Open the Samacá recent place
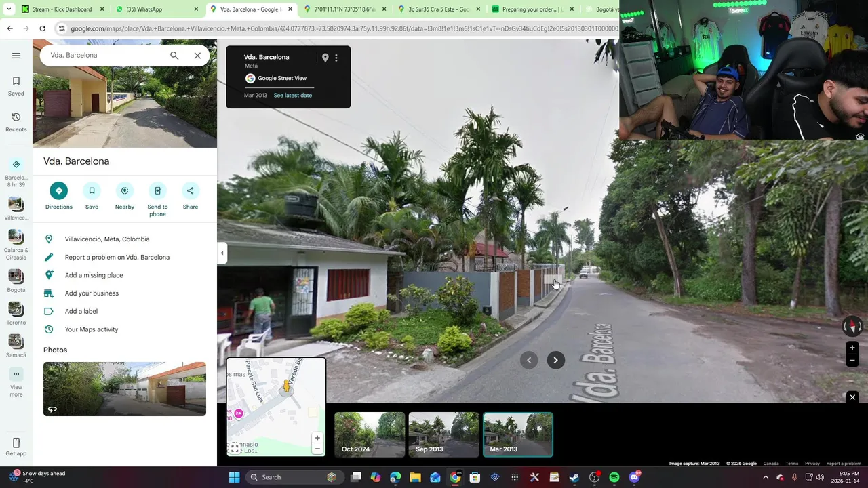 click(x=16, y=346)
